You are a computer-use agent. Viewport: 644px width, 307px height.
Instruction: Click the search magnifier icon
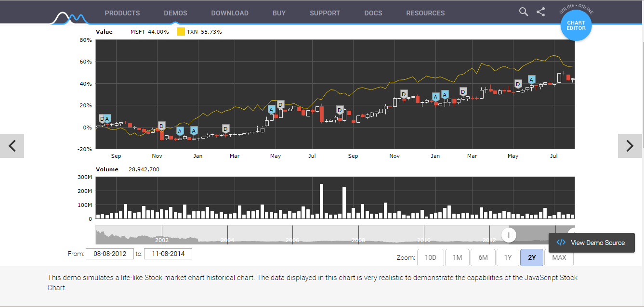[x=524, y=12]
